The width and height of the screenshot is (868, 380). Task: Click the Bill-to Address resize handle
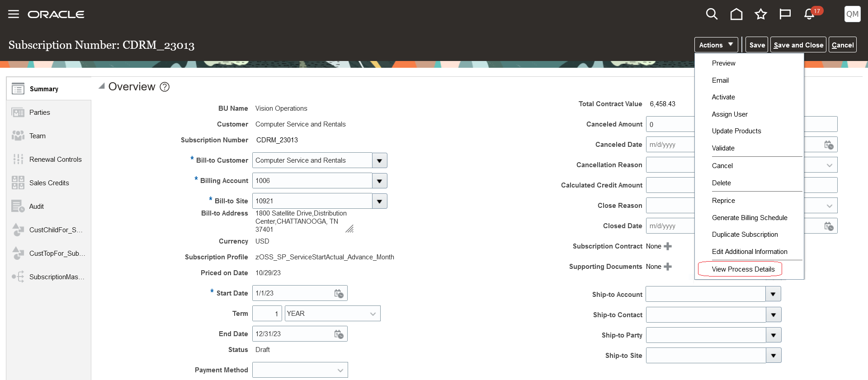click(349, 229)
